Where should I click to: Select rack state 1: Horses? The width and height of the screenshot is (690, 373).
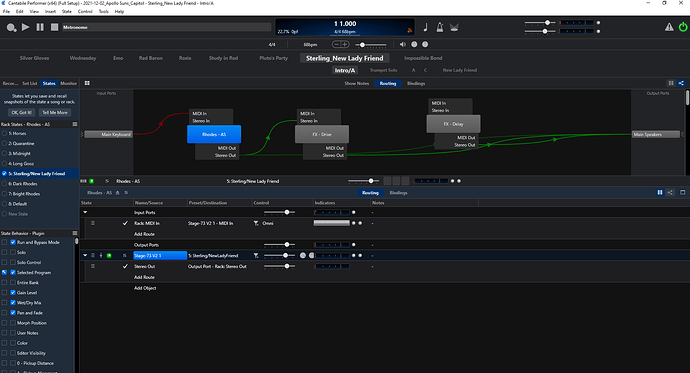(17, 133)
